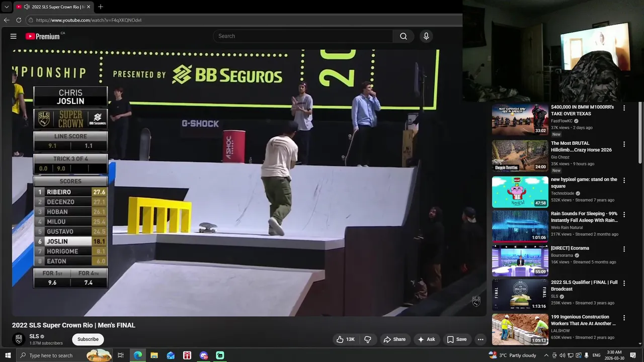Open the [DIRECT] Ecorama video thumbnail

pyautogui.click(x=520, y=261)
